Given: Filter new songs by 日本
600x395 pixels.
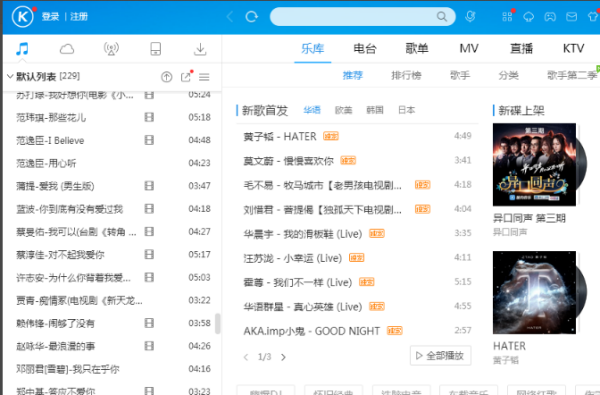Looking at the screenshot, I should (406, 110).
